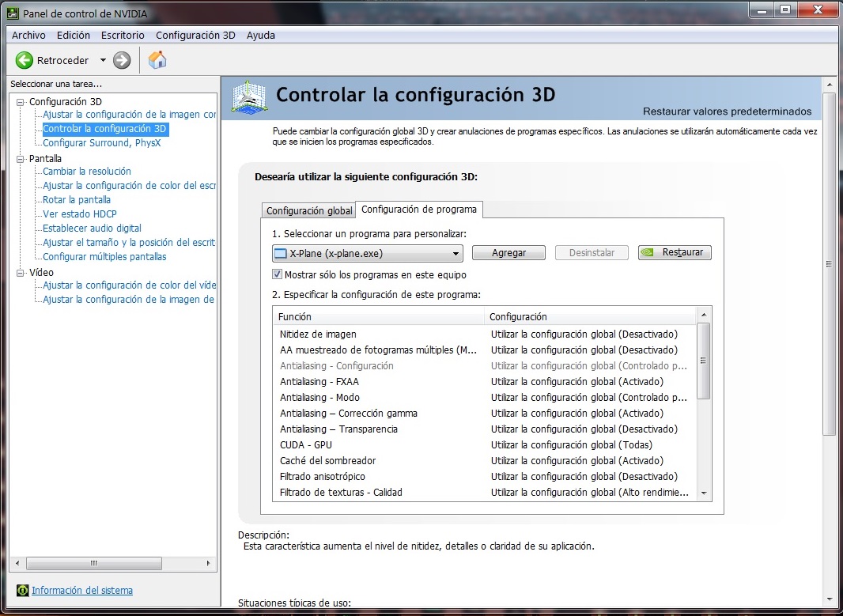Click the settings list scroll down arrow
Screen dimensions: 843x616
(x=704, y=493)
